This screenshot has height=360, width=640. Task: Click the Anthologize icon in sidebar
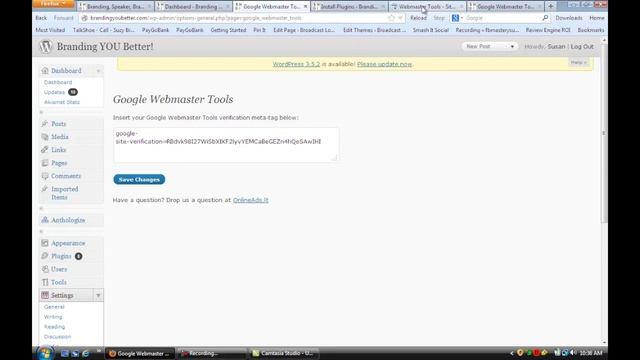(45, 220)
